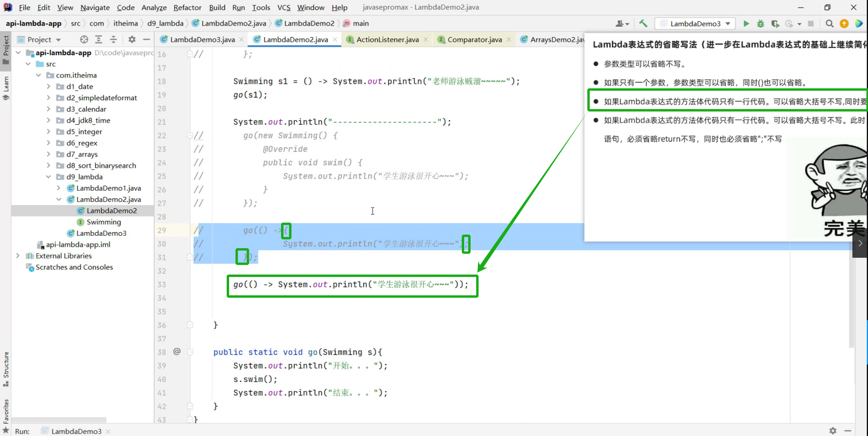Switch to the Comparator.java tab
This screenshot has width=868, height=436.
[x=474, y=39]
